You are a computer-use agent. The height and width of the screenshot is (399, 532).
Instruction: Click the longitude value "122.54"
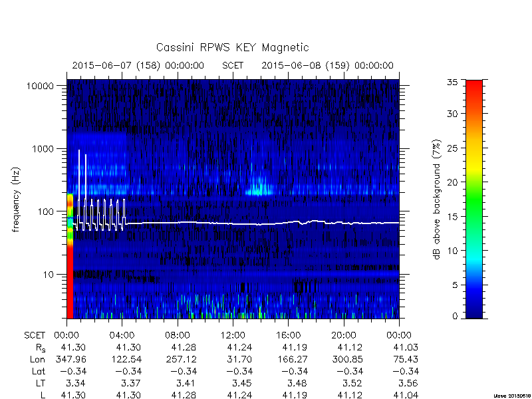pyautogui.click(x=126, y=359)
